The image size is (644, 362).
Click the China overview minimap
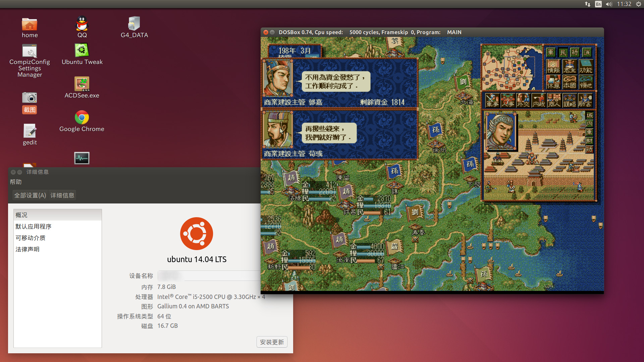click(x=512, y=68)
